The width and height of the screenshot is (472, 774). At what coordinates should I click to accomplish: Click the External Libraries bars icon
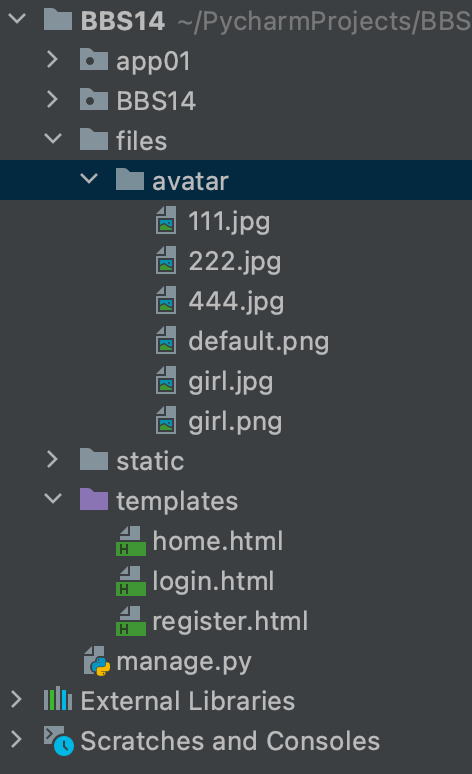pos(58,699)
